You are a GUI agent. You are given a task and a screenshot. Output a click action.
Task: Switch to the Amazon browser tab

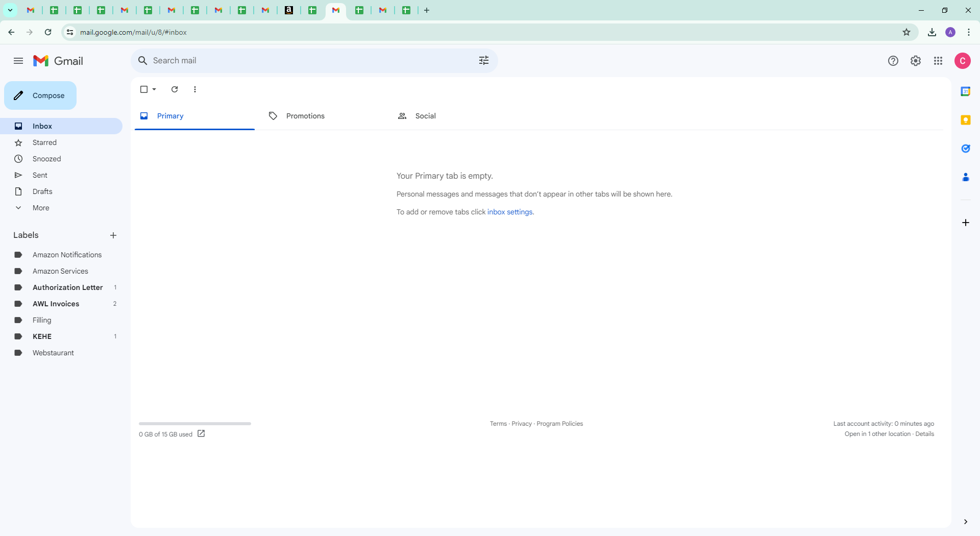coord(289,10)
